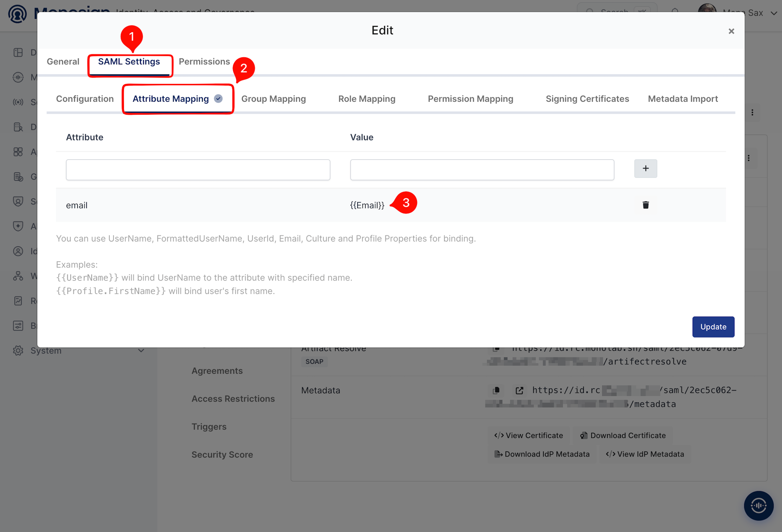Open Metadata Import sub-tab
The image size is (782, 532).
683,99
